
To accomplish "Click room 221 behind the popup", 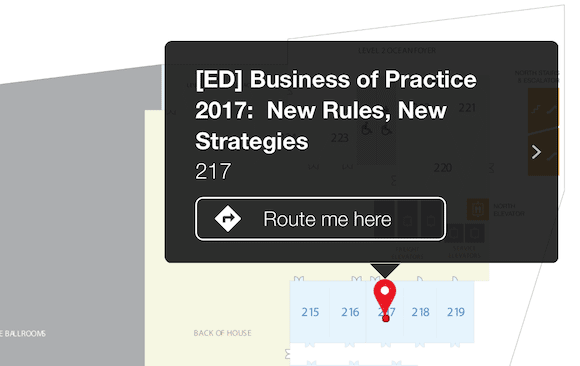I will (467, 108).
